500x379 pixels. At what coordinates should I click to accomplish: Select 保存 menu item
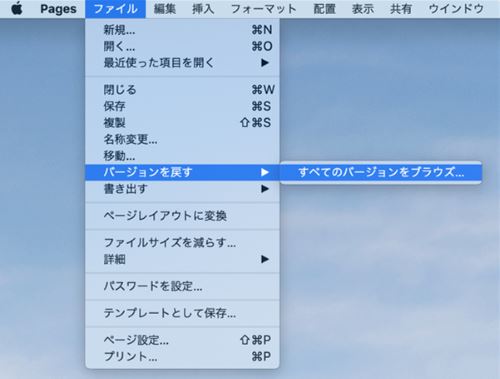point(182,106)
